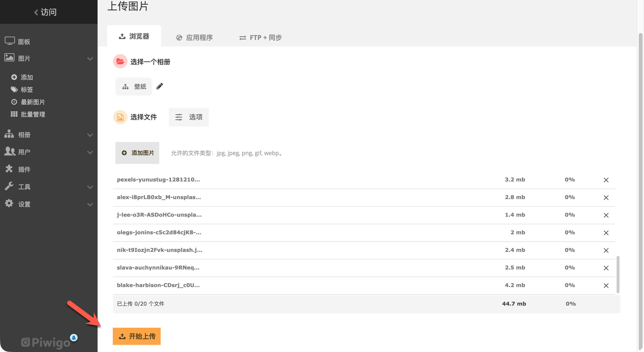Remove pexels-yunustug file with X icon
This screenshot has height=352, width=644.
[606, 180]
